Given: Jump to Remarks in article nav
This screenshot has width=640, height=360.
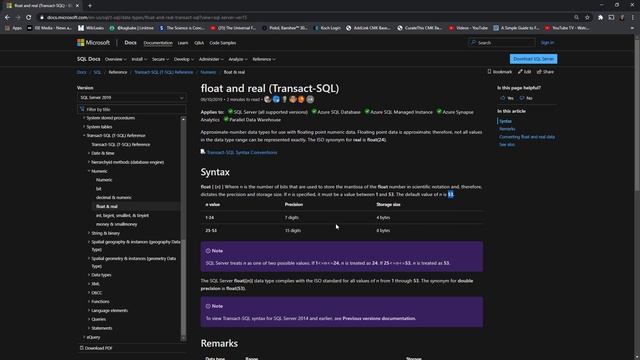Looking at the screenshot, I should pos(507,129).
